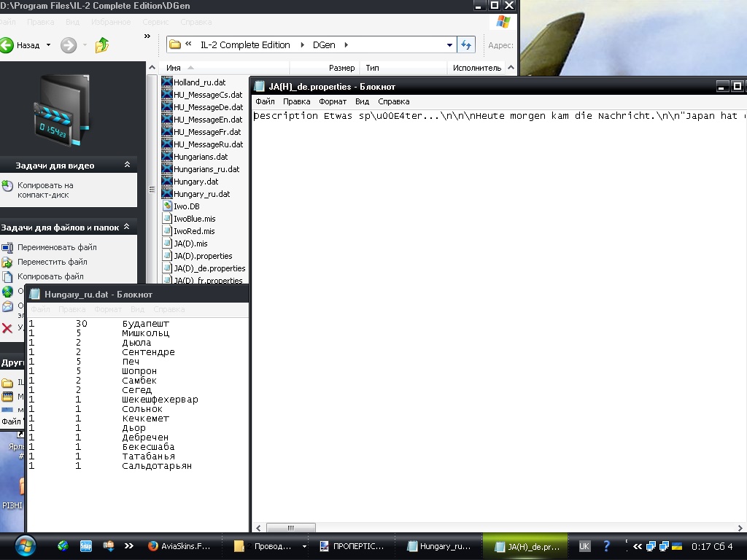Switch to ПРОПЕРТІС taskbar window
This screenshot has width=747, height=560.
coord(352,546)
